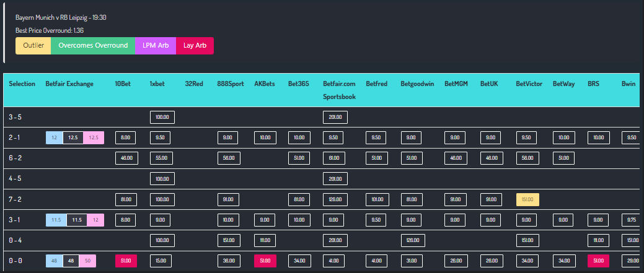
Task: Select 1xbet 100.00 odds for 3 - 5
Action: point(162,117)
